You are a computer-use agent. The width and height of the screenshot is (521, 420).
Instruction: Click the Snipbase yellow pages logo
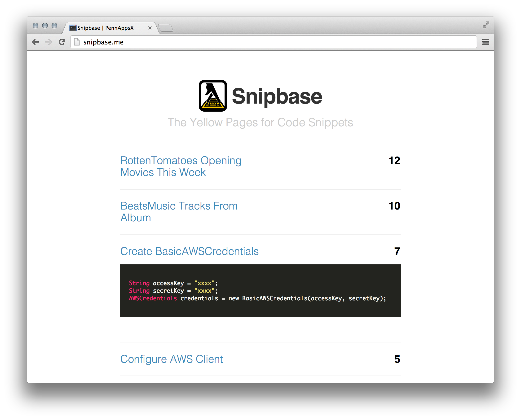click(x=213, y=96)
